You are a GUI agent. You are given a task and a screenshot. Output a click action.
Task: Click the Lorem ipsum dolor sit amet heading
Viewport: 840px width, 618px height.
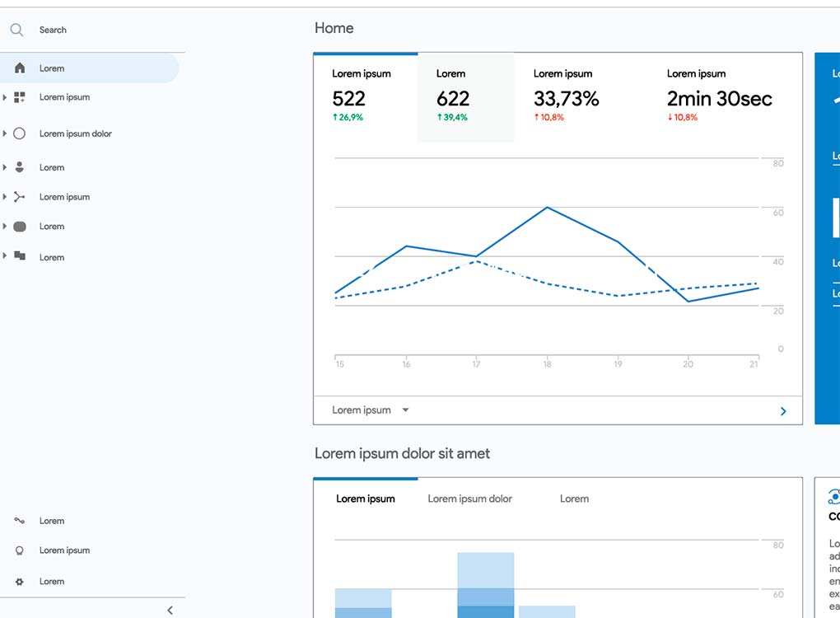tap(402, 453)
